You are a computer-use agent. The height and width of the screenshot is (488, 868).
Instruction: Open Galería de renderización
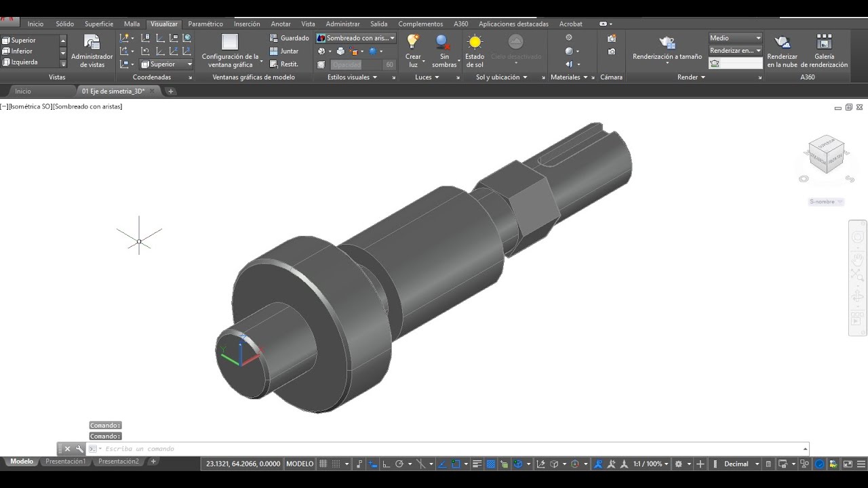tap(824, 51)
